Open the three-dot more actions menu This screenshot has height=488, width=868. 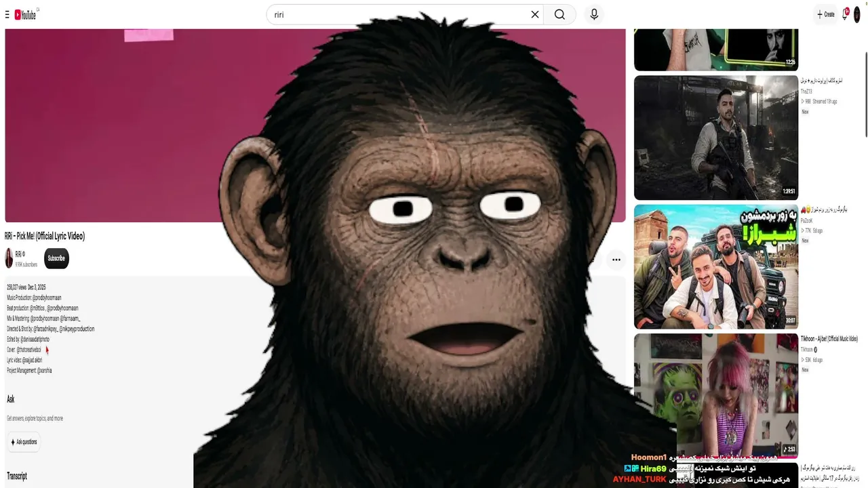(616, 260)
